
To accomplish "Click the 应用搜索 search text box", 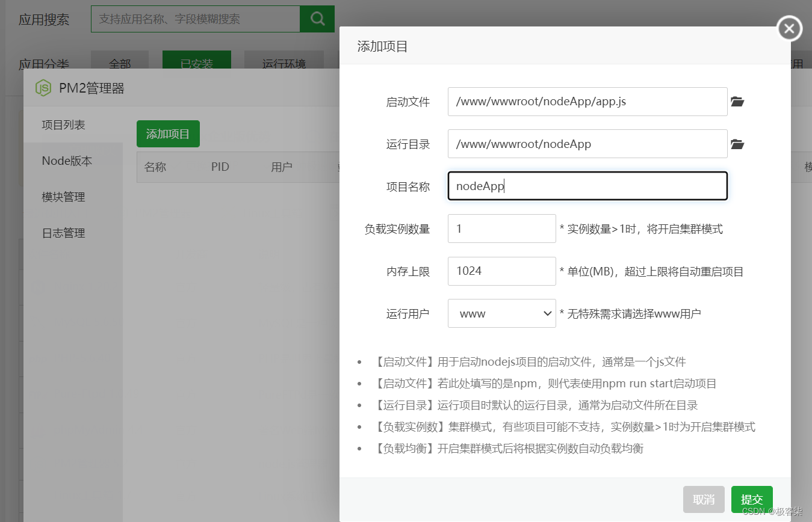I will [x=196, y=19].
